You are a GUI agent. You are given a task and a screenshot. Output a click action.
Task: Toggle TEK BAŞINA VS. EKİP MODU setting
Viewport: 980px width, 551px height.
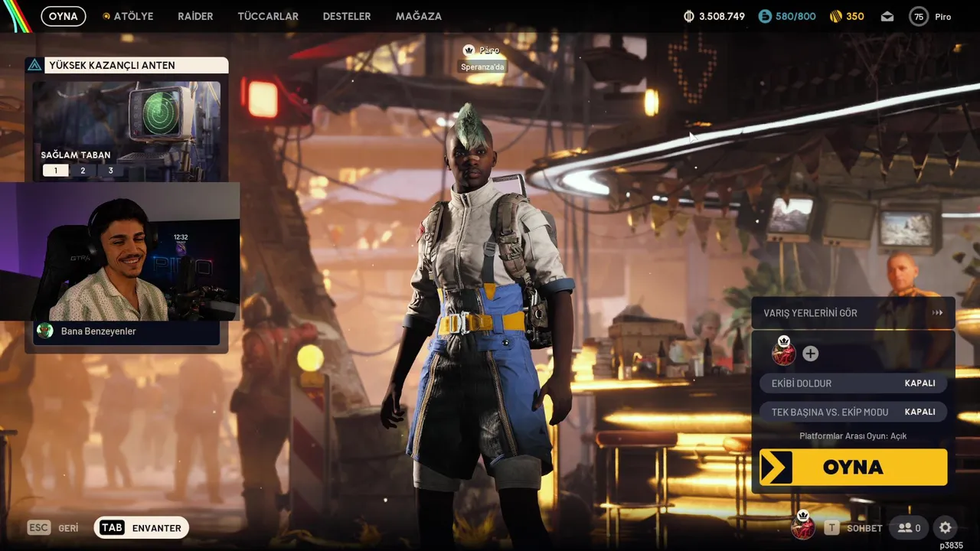click(853, 412)
